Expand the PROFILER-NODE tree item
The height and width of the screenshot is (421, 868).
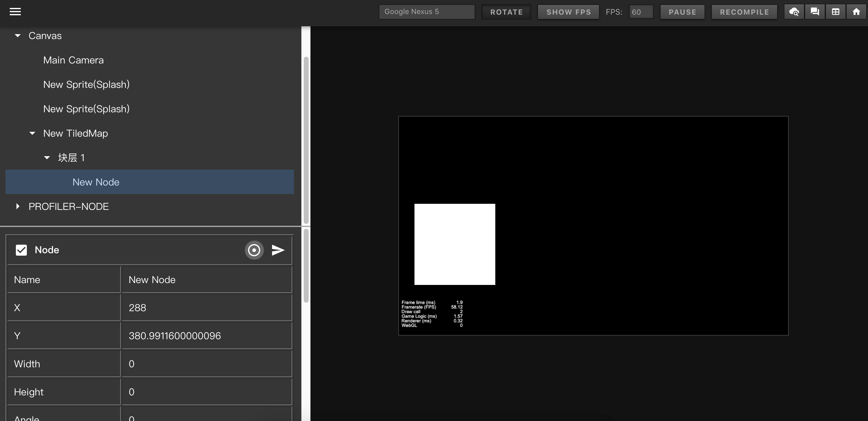point(18,207)
